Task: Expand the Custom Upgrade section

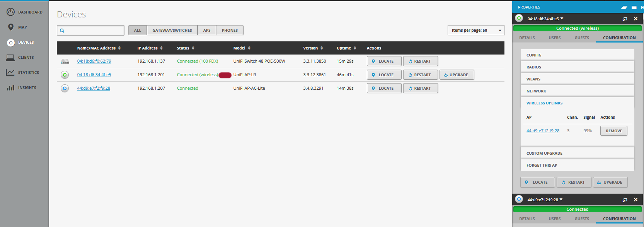Action: pos(578,153)
